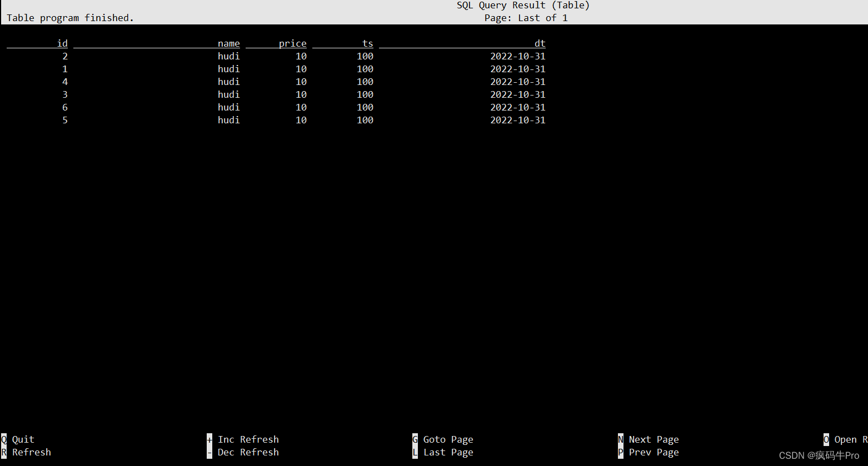Click the P keycap for Prev Page
868x466 pixels.
point(620,452)
